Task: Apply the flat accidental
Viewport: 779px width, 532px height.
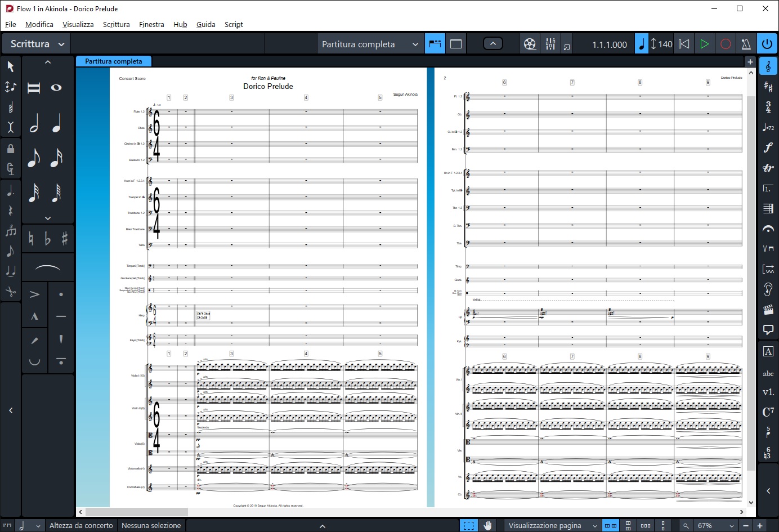Action: click(x=48, y=239)
